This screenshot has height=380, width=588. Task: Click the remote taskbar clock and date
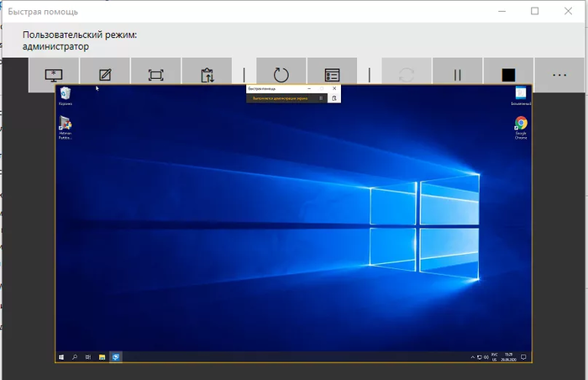click(509, 356)
